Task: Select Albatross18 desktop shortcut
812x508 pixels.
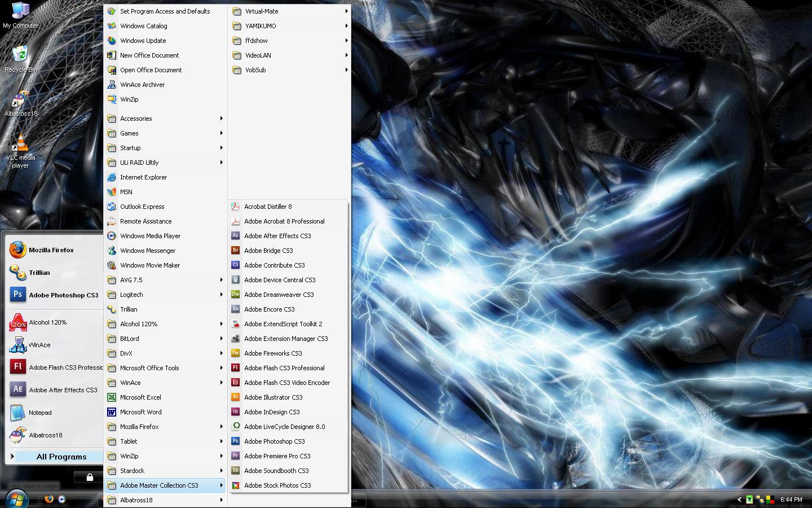Action: tap(20, 103)
